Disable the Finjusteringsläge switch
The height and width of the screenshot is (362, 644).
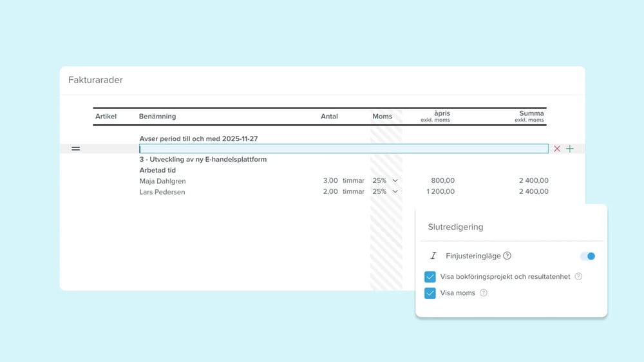click(x=587, y=256)
